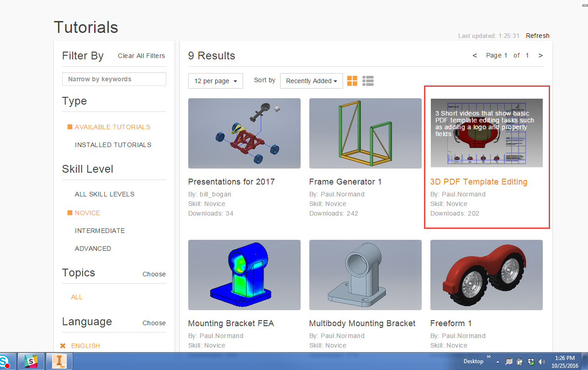Click the Mounting Bracket FEA title
This screenshot has height=370, width=588.
coord(231,323)
